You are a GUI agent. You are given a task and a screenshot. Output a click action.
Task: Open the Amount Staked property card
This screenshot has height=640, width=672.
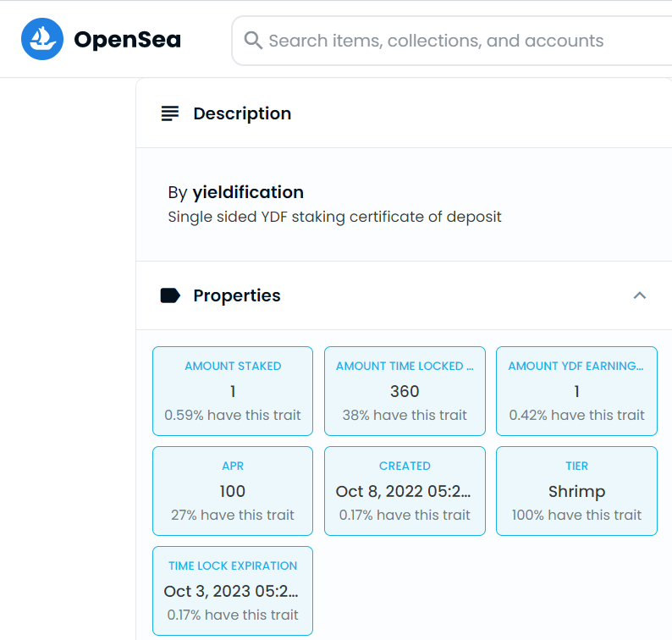233,391
